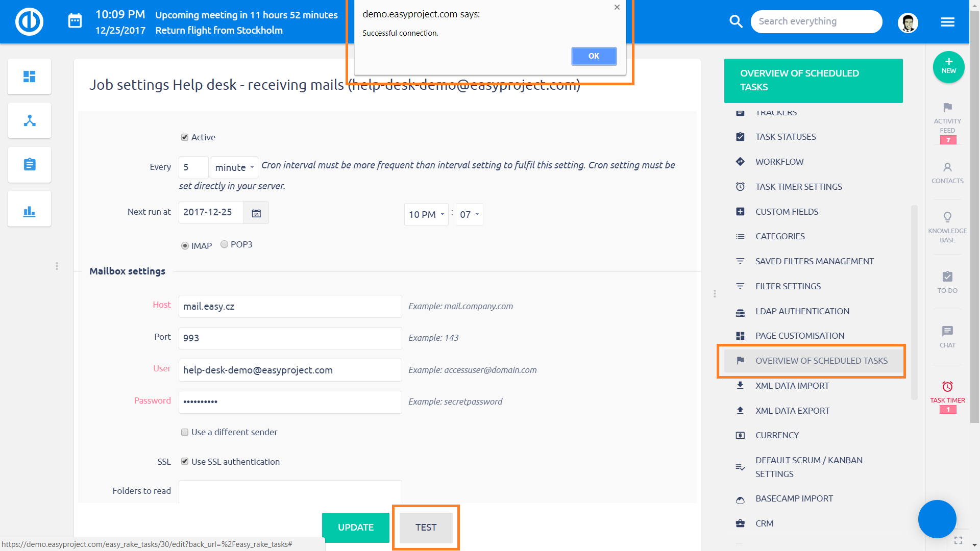Click the date picker calendar icon
This screenshot has height=551, width=980.
coord(256,213)
